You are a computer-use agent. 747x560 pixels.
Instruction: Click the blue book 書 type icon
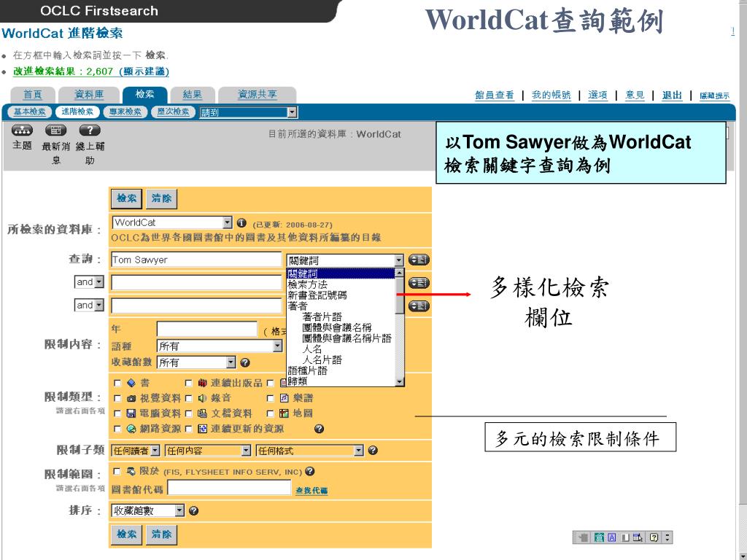[131, 383]
